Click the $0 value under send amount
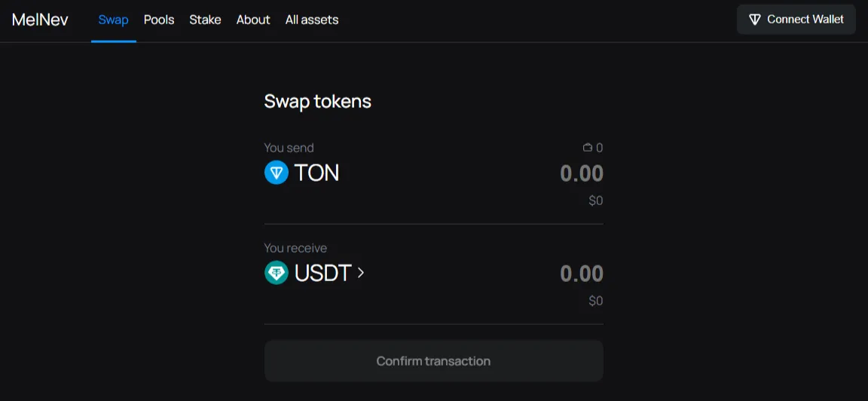The height and width of the screenshot is (401, 868). (x=596, y=200)
